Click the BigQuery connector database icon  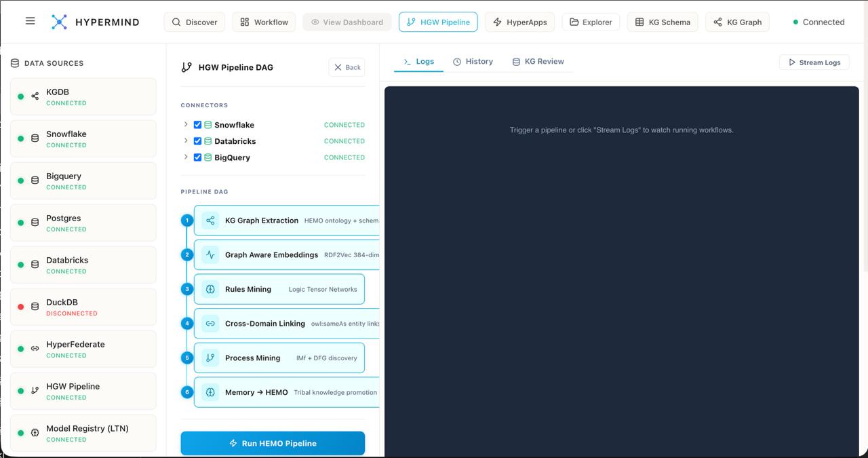pyautogui.click(x=208, y=157)
